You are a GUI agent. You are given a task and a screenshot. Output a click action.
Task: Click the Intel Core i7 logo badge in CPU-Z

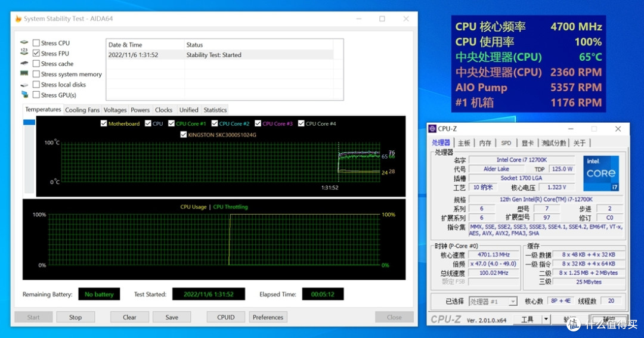pyautogui.click(x=601, y=173)
